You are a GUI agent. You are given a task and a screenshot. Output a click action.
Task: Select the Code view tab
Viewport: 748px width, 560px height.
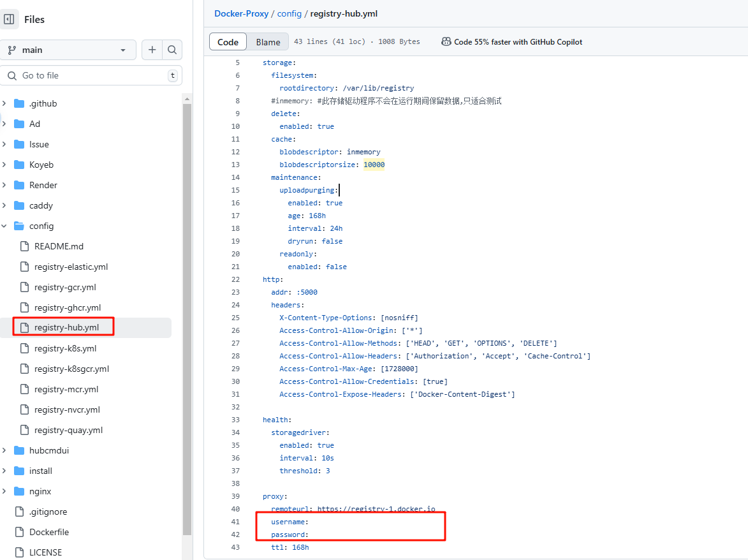pyautogui.click(x=228, y=42)
